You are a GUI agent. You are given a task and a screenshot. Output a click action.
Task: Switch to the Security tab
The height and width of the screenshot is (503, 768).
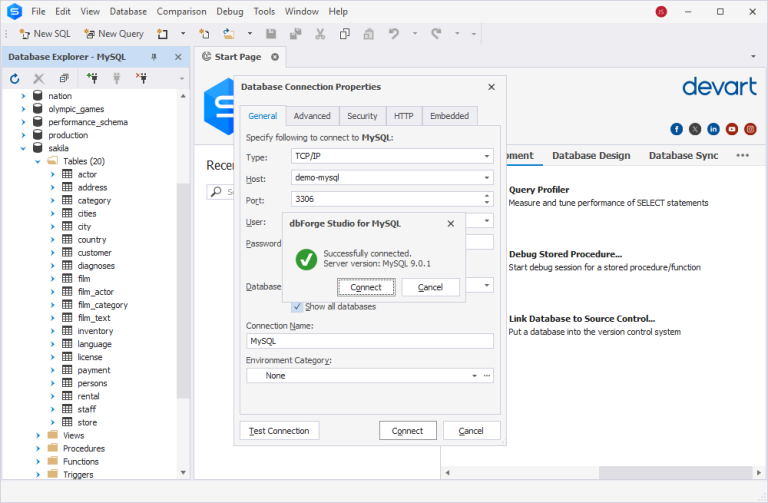362,116
